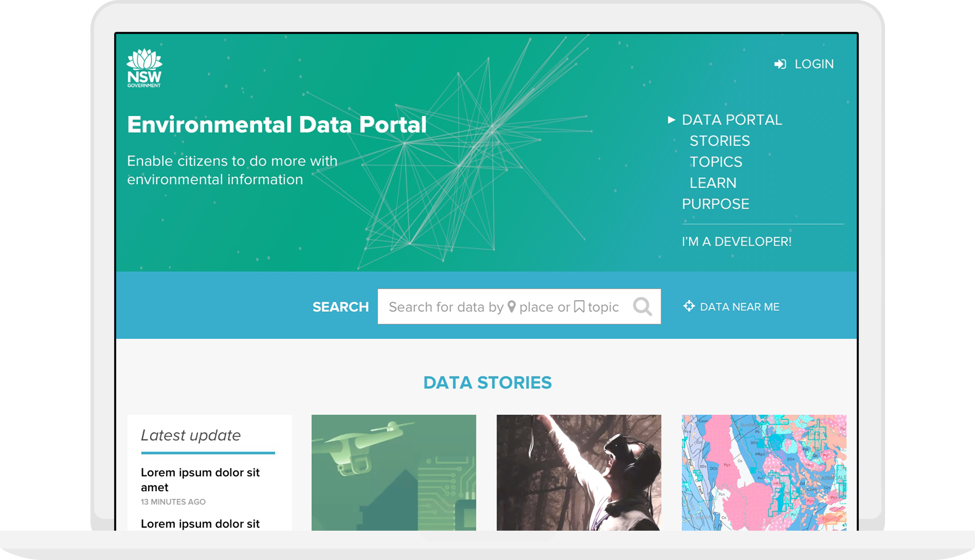The image size is (975, 560).
Task: Open the drone data story thumbnail
Action: point(394,472)
